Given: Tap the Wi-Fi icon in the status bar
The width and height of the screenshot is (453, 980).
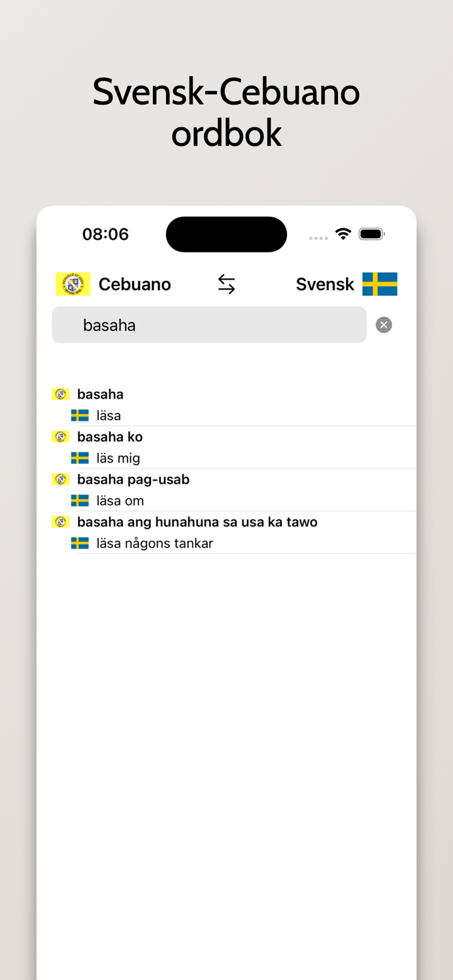Looking at the screenshot, I should coord(343,234).
